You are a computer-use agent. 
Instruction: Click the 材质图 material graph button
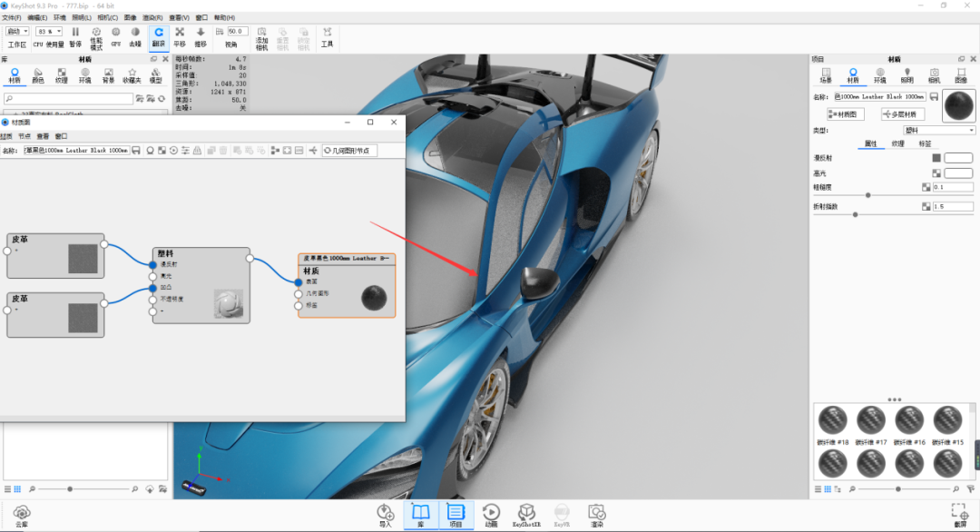pos(846,114)
